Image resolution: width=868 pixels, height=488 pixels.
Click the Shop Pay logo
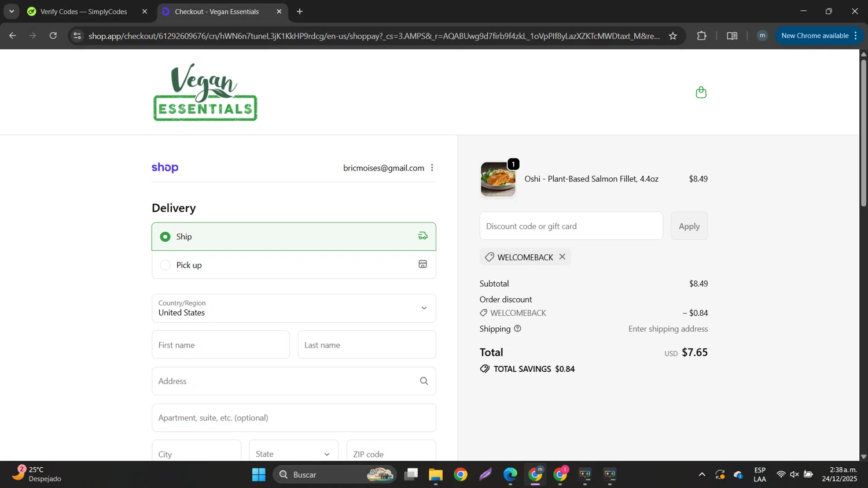point(165,168)
